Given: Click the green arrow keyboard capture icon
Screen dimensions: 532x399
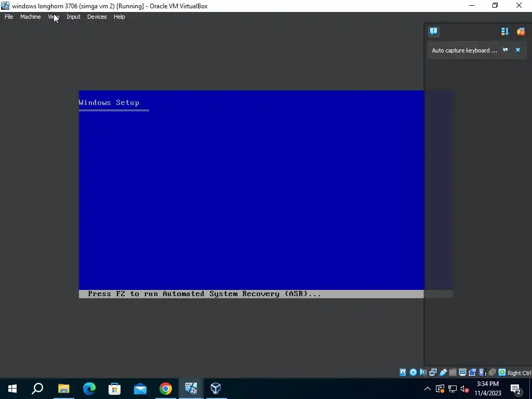Looking at the screenshot, I should 502,373.
